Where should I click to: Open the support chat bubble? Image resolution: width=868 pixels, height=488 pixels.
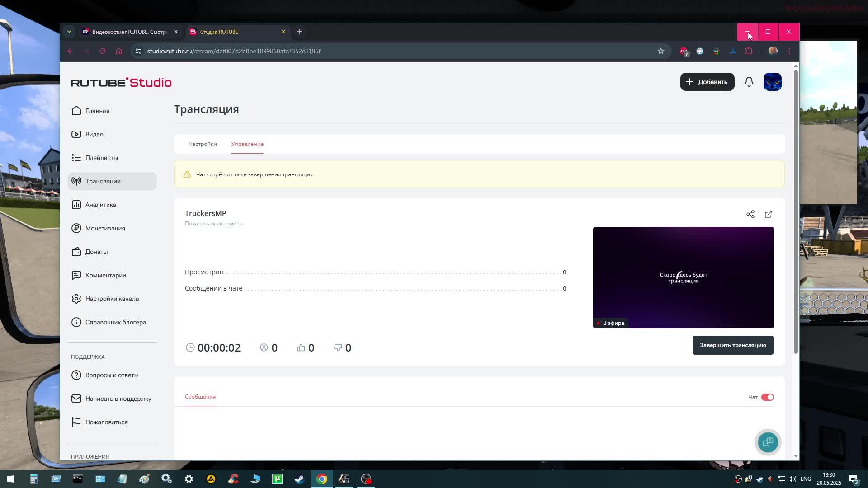click(x=768, y=442)
